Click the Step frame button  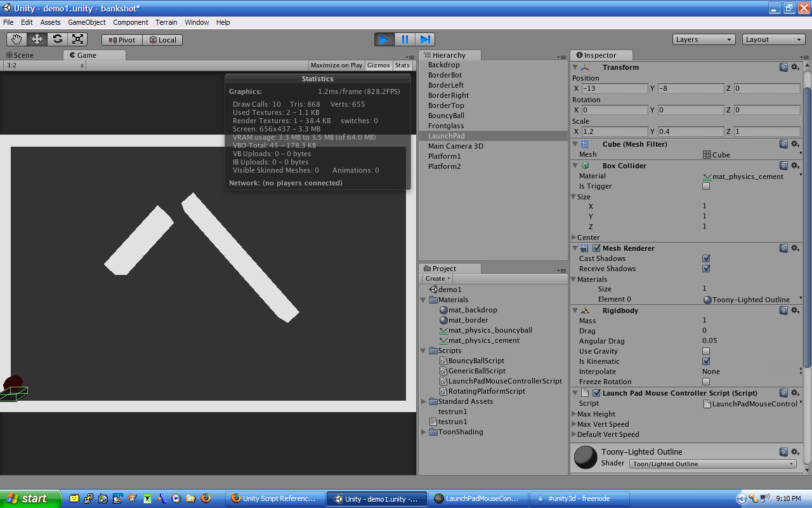pyautogui.click(x=426, y=39)
